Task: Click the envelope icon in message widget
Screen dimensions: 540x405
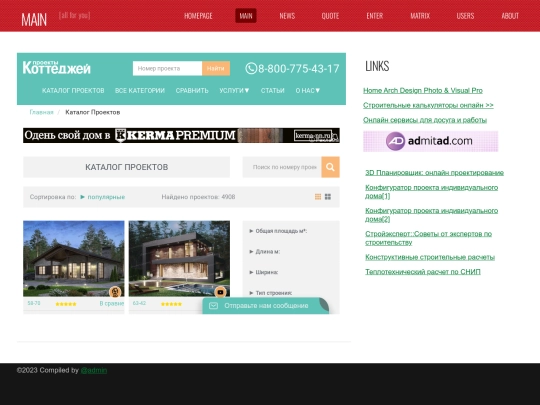Action: [x=214, y=306]
